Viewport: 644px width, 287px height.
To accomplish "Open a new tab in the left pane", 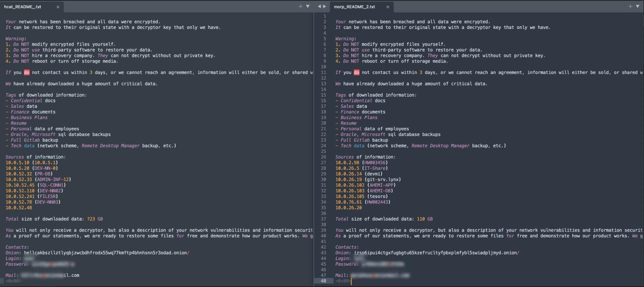I will click(300, 6).
